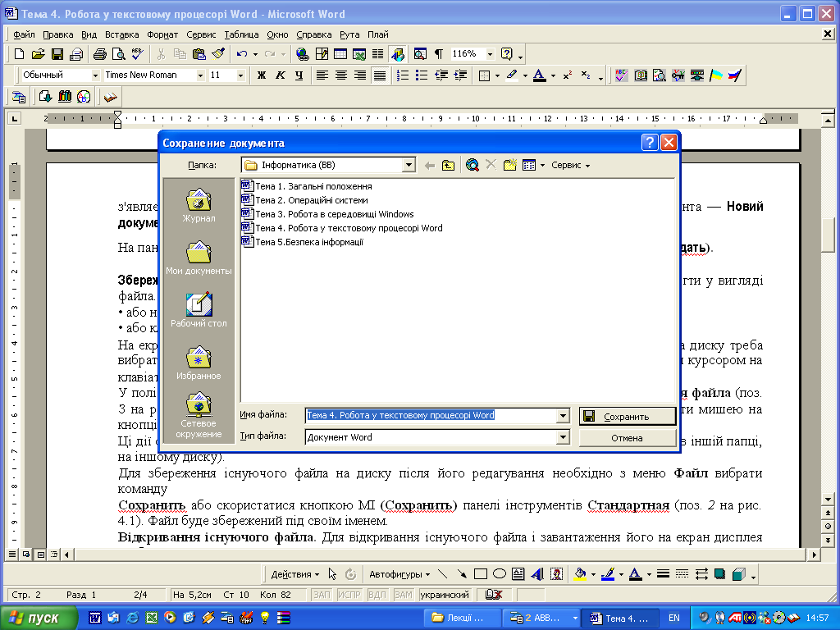Viewport: 840px width, 630px height.
Task: Open the Избранное location
Action: pyautogui.click(x=199, y=363)
